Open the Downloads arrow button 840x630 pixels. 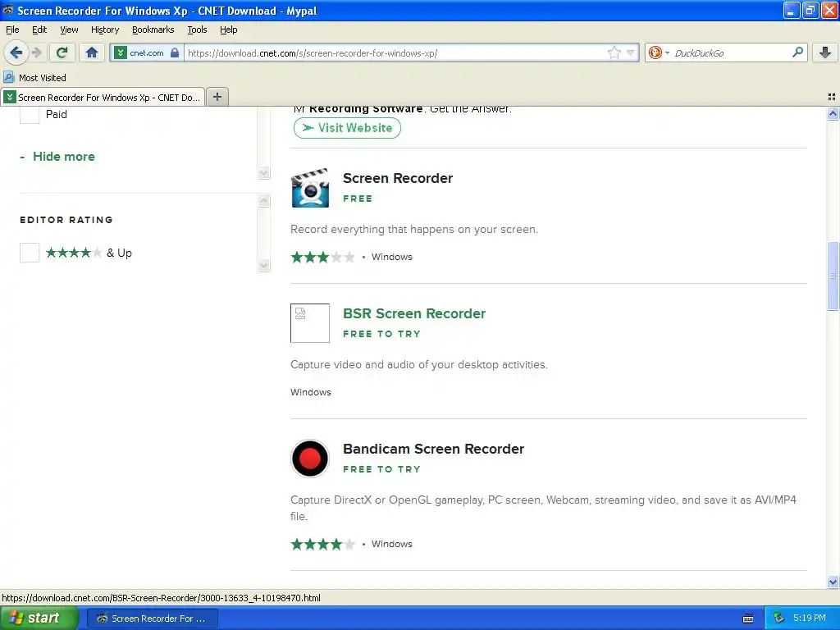point(825,52)
